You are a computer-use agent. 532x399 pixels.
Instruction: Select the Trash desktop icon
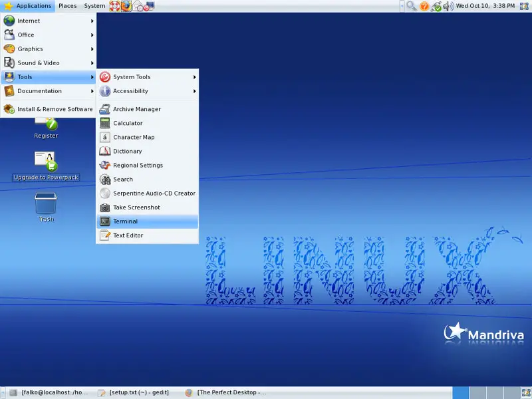[x=46, y=207]
